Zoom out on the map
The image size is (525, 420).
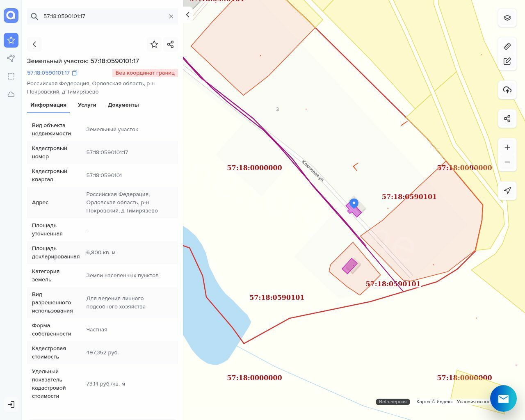(507, 162)
